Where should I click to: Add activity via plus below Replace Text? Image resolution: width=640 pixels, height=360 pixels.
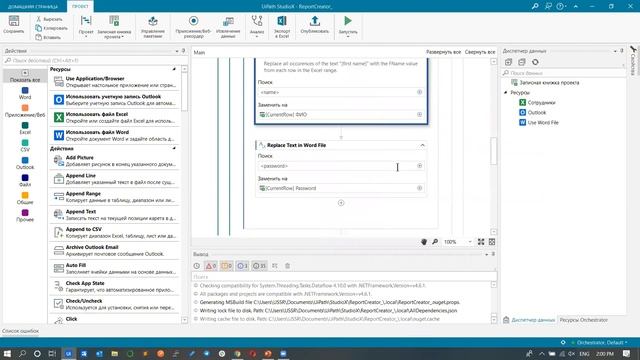(341, 203)
